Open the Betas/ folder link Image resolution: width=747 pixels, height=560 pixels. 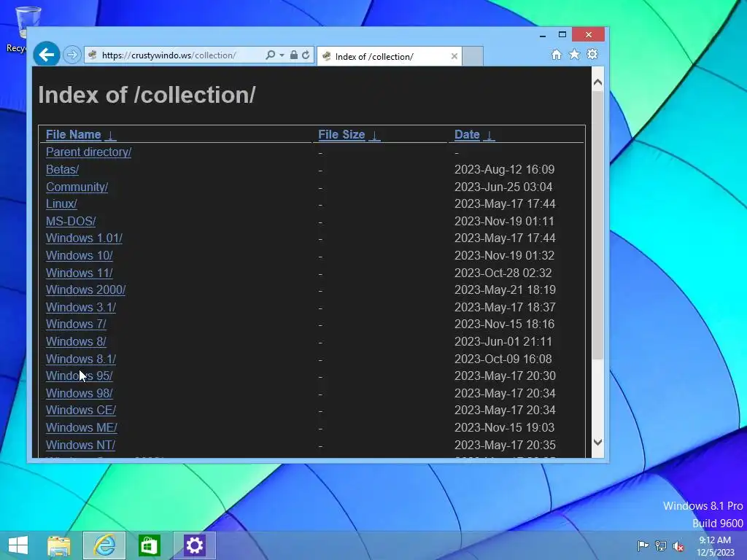point(63,169)
